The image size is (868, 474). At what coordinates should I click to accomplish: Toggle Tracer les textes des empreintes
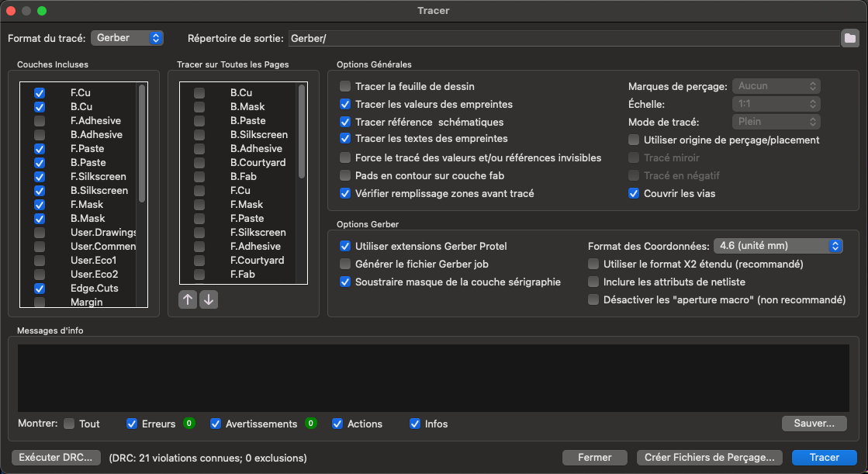click(x=345, y=138)
